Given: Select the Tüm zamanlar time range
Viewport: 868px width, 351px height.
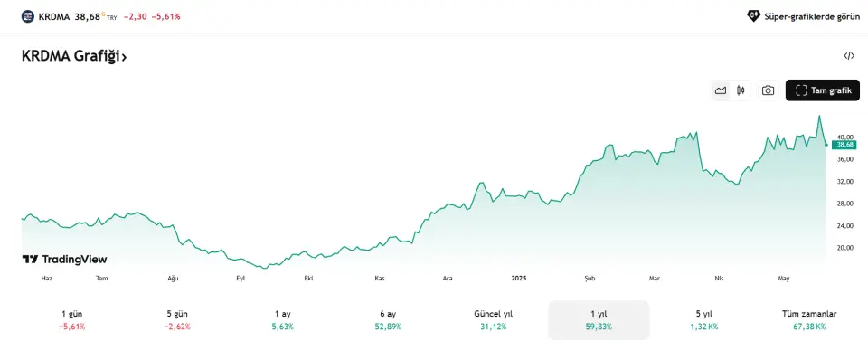Looking at the screenshot, I should (808, 320).
